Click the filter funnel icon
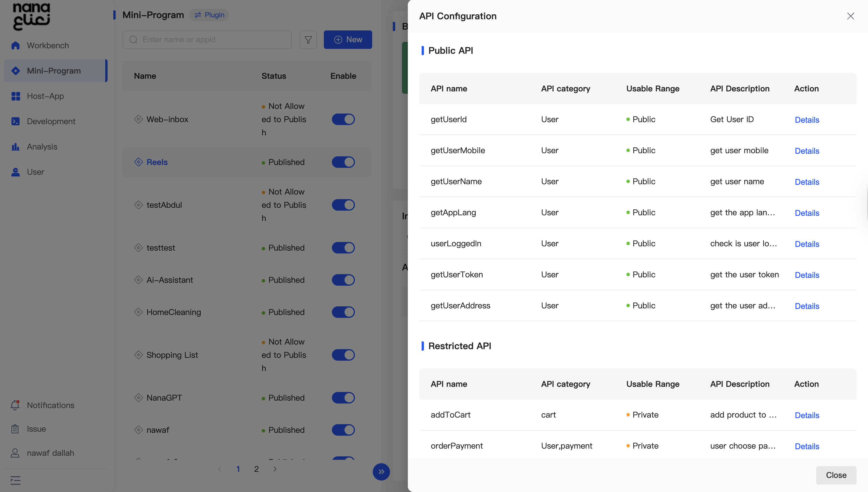868x492 pixels. (x=308, y=40)
